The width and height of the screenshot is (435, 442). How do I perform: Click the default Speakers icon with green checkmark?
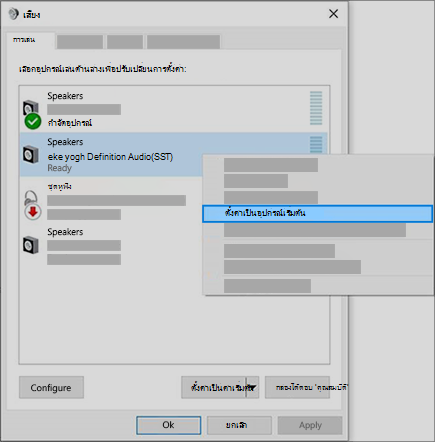coord(32,114)
